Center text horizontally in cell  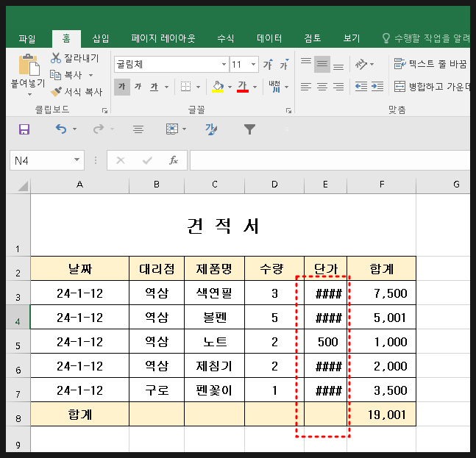point(322,87)
